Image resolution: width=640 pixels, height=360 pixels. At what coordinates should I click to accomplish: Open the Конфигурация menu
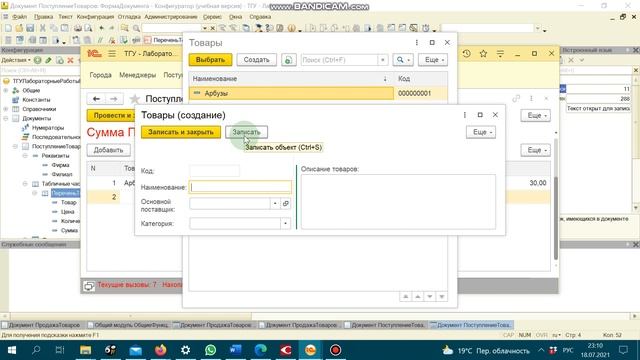(96, 17)
